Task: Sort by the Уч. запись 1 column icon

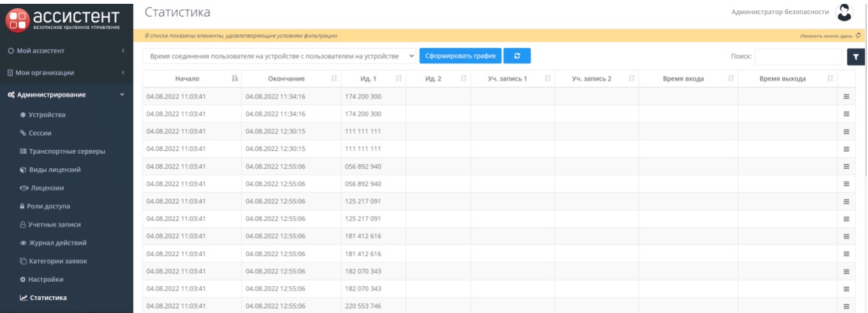Action: tap(548, 78)
